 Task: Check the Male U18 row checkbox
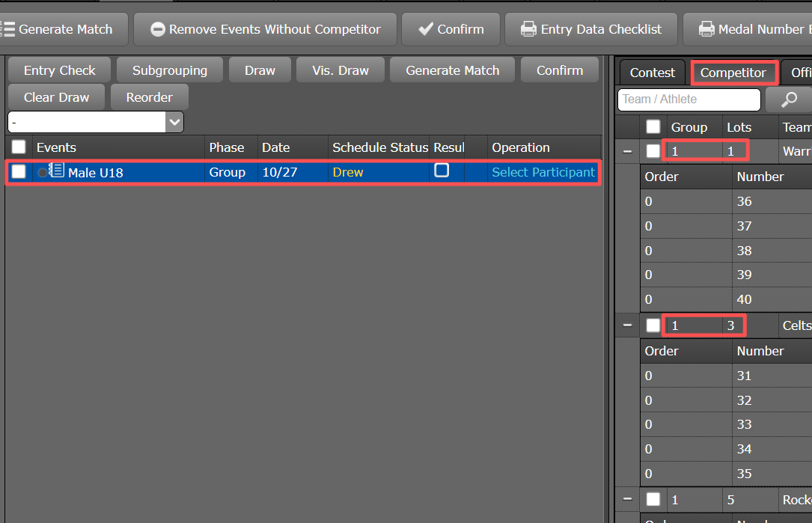click(x=19, y=172)
